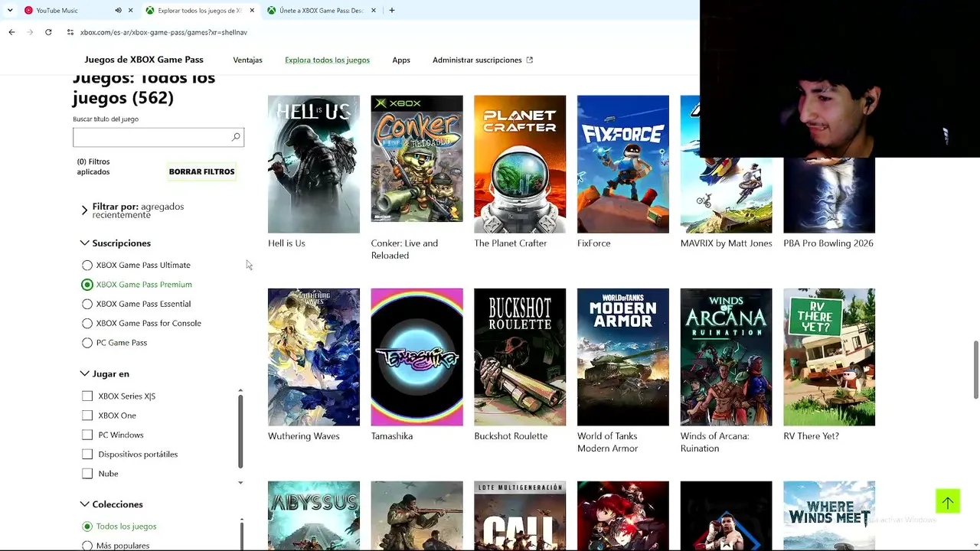Screen dimensions: 980x551
Task: Open the Ventajas menu item
Action: (247, 60)
